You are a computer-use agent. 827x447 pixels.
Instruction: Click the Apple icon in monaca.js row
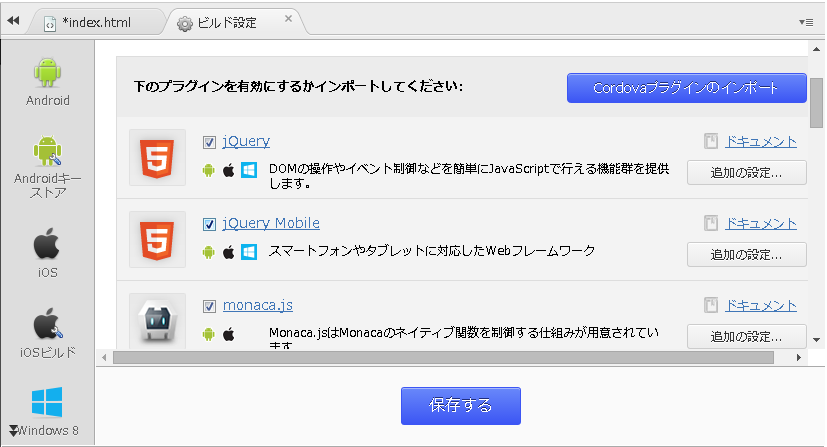(228, 334)
